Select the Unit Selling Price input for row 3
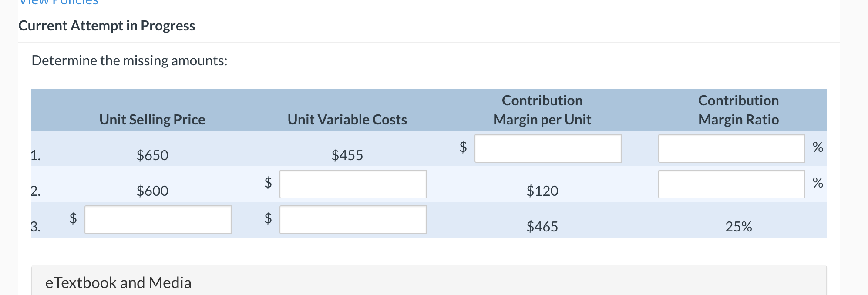This screenshot has height=295, width=868. [158, 220]
